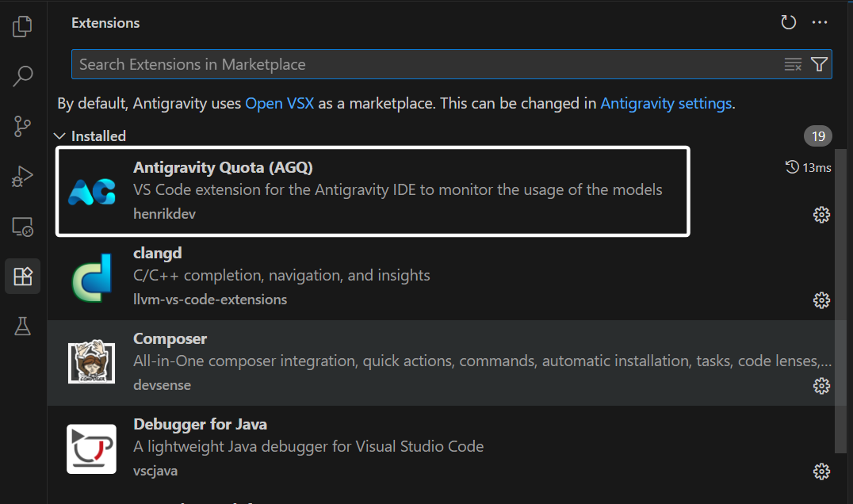Open the Explorer view in activity bar

coord(23,27)
